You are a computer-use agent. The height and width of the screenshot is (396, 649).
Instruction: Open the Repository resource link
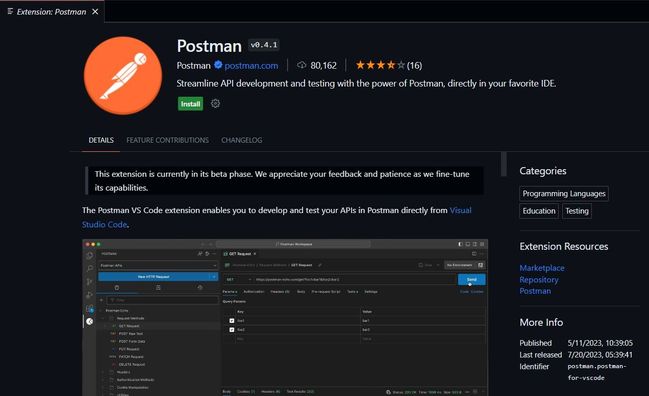click(539, 280)
